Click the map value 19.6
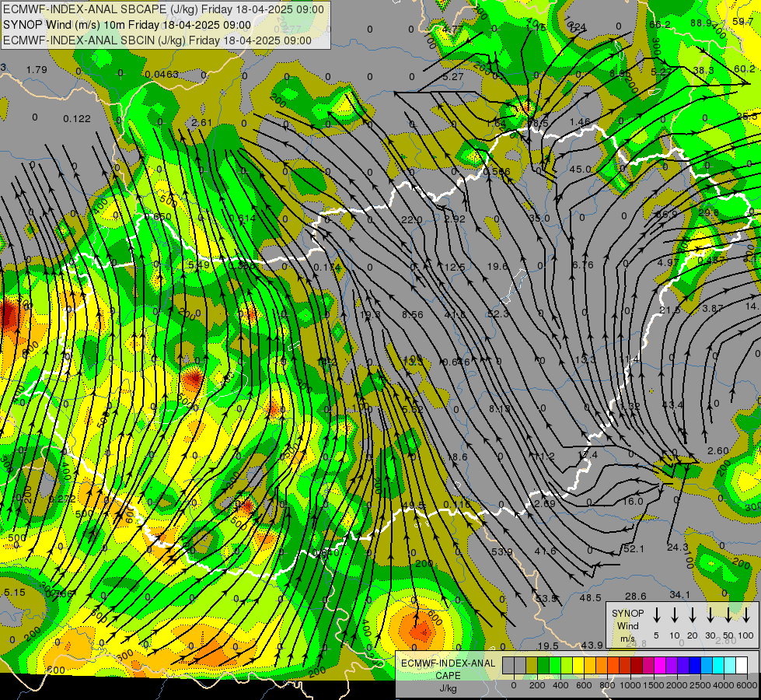 [497, 266]
